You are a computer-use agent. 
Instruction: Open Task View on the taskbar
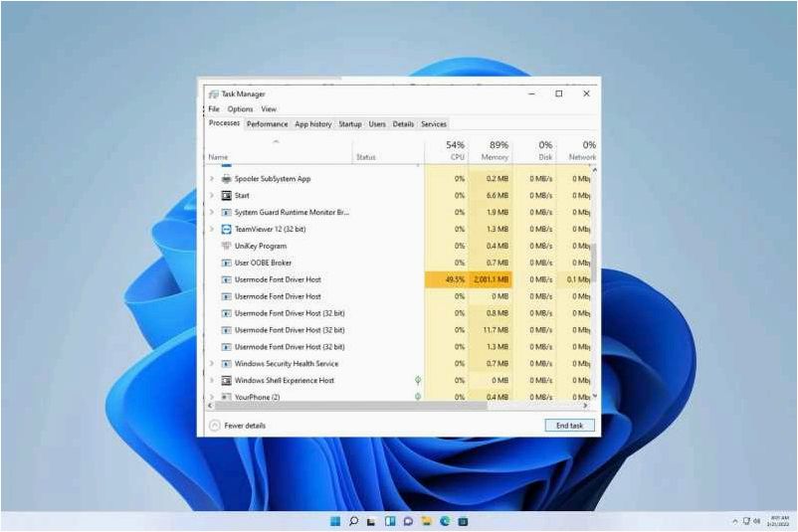point(371,521)
